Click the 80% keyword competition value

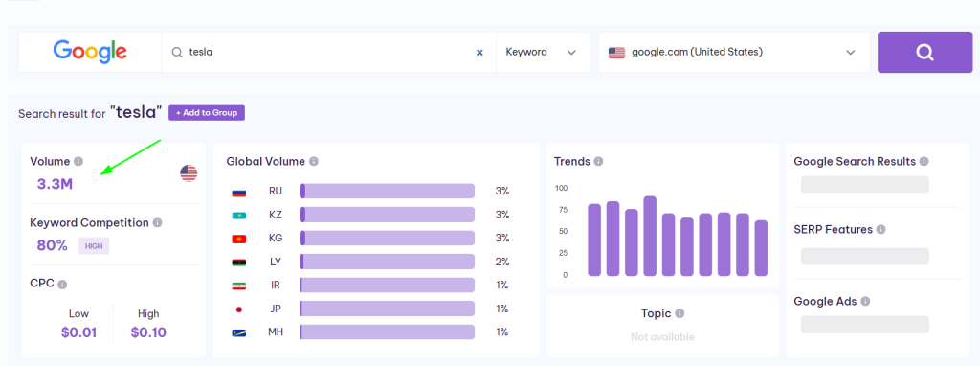[53, 245]
